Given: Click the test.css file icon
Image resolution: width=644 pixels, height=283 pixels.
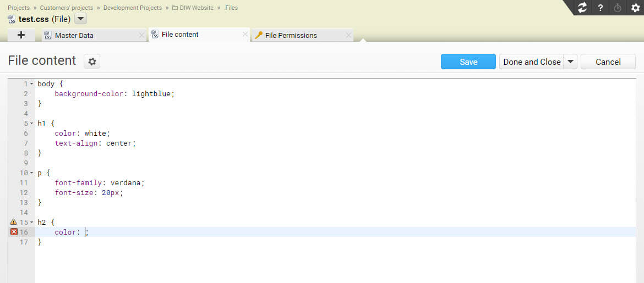Looking at the screenshot, I should [x=12, y=19].
